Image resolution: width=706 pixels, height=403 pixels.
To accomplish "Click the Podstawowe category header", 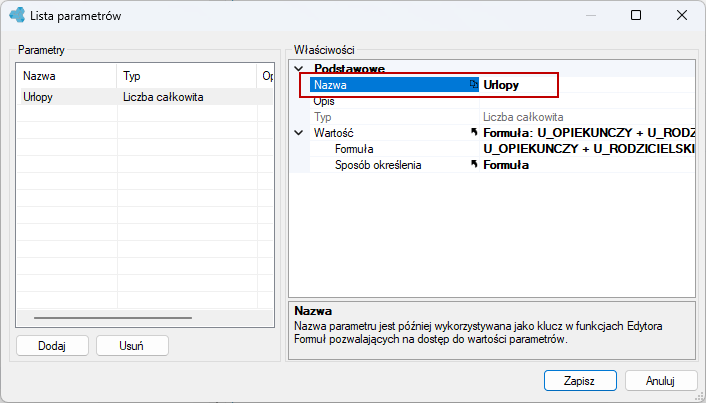I will point(349,69).
